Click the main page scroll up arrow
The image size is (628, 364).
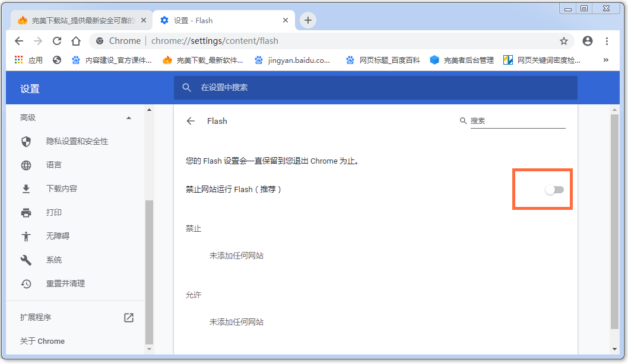[x=614, y=110]
